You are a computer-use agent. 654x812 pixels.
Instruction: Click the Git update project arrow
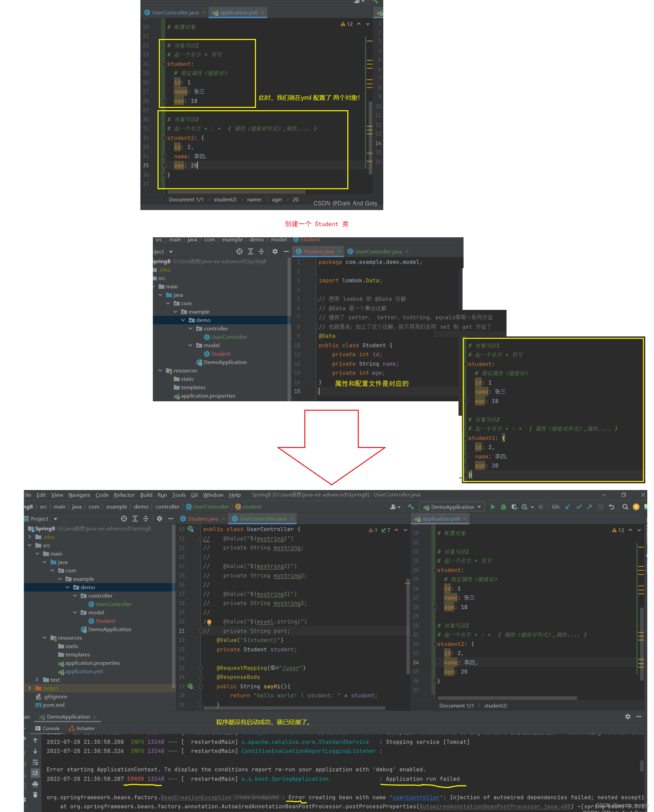click(568, 507)
